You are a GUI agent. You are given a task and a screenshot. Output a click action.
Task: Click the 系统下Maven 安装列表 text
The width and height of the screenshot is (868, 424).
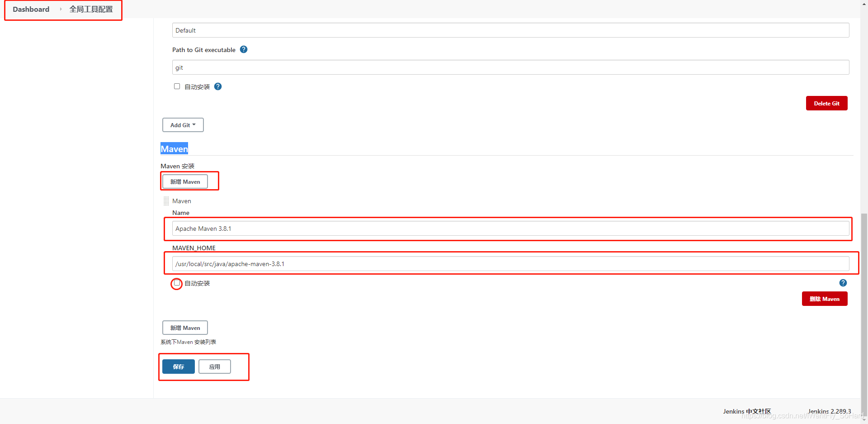point(188,342)
